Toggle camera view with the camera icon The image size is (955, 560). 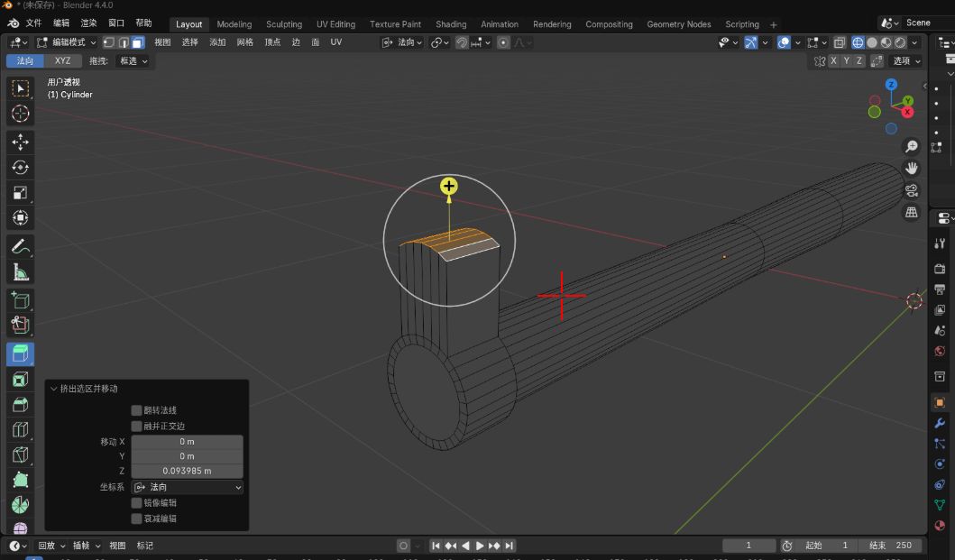(912, 190)
